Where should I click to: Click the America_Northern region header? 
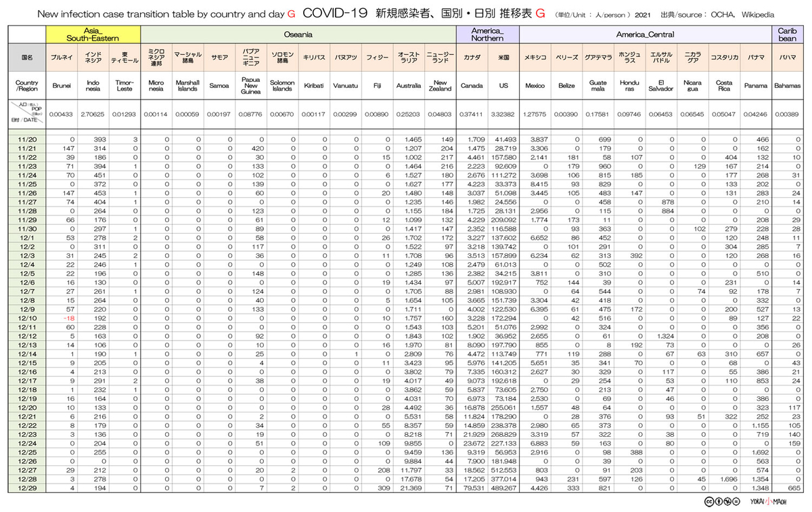[488, 35]
